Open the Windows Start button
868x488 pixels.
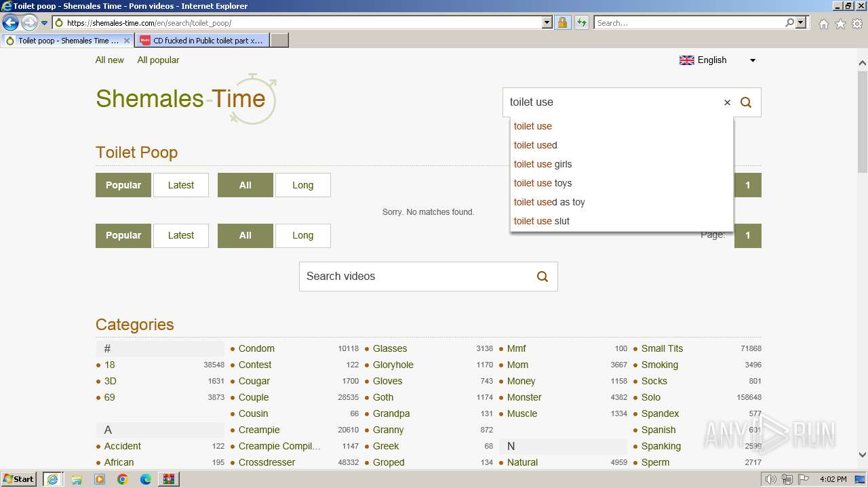(20, 479)
